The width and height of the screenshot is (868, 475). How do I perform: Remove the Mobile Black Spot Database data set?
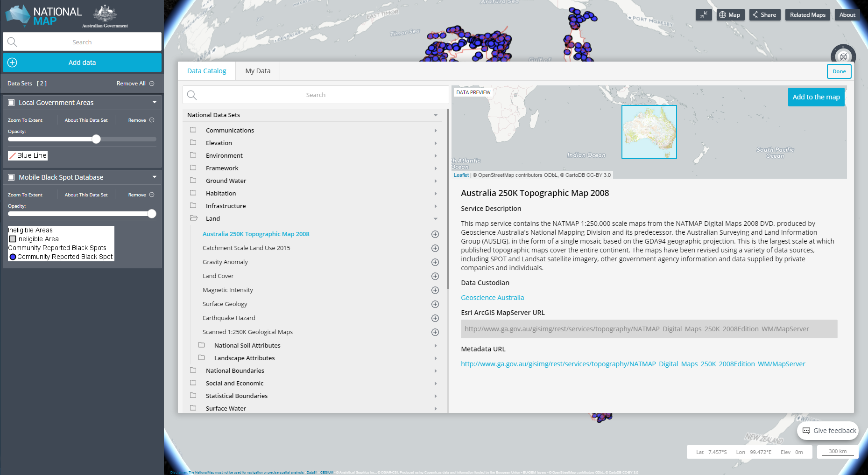click(x=141, y=195)
